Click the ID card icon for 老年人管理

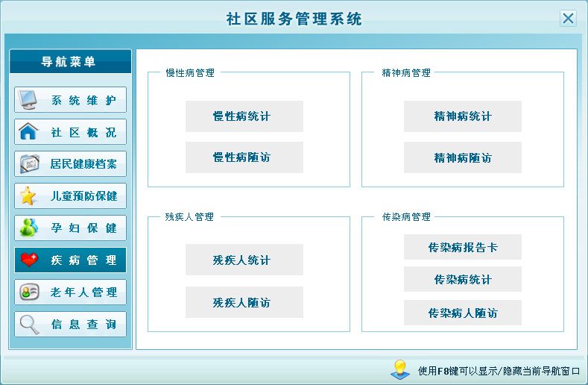pos(30,292)
